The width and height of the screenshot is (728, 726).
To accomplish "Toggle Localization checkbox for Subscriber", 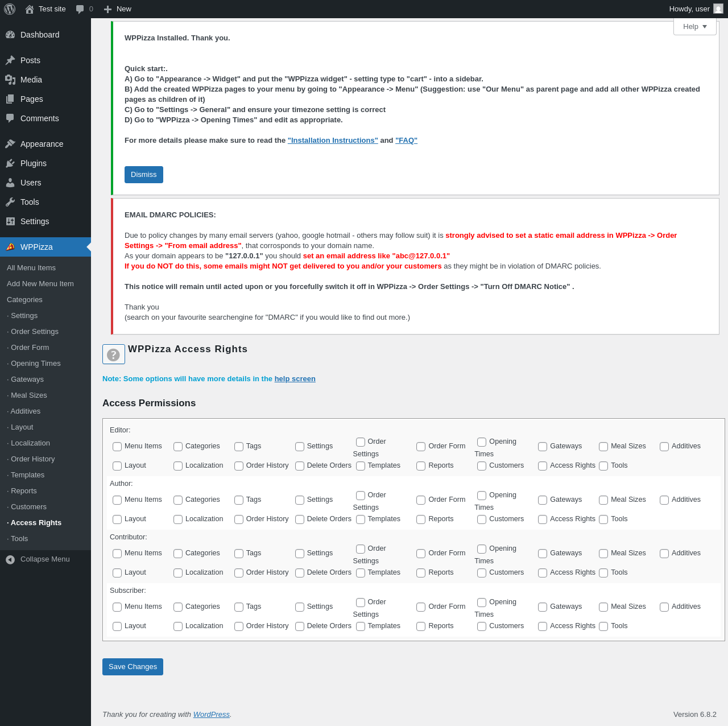I will click(x=178, y=626).
